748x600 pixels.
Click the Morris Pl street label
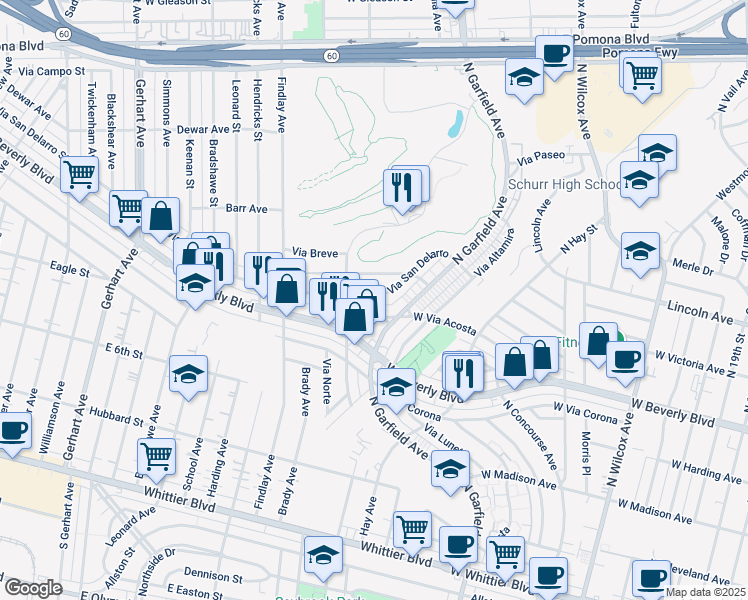click(586, 453)
